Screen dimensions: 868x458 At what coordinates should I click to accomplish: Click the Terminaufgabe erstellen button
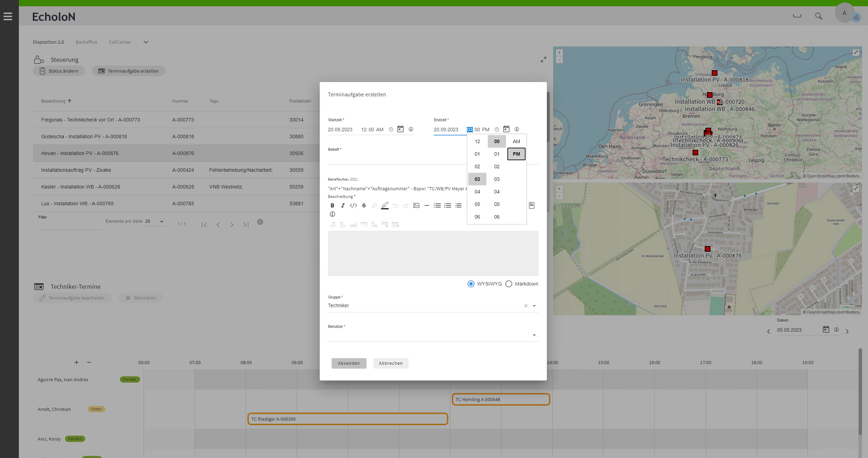129,71
